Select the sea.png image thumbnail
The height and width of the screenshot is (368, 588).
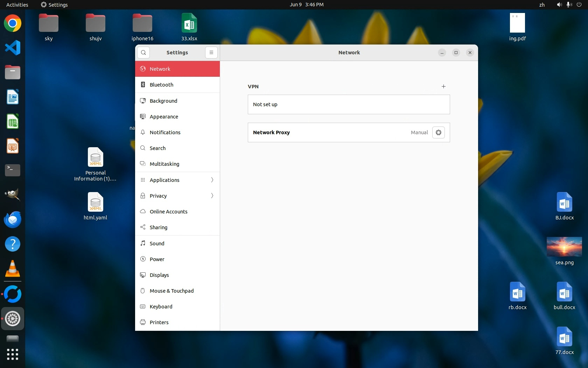[564, 247]
